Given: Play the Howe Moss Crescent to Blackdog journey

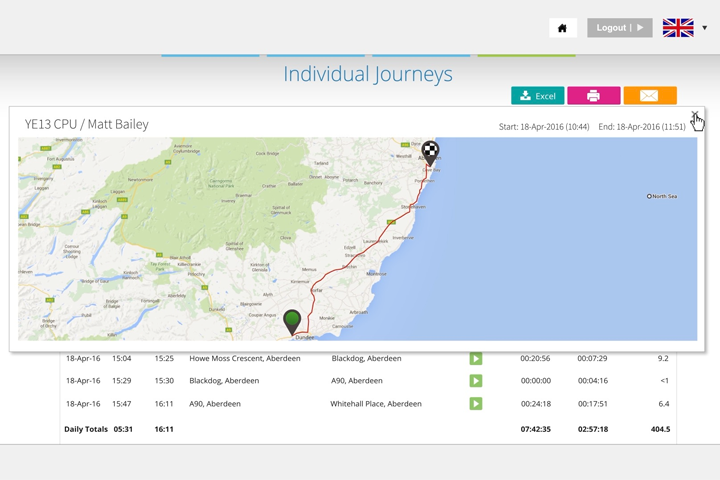Looking at the screenshot, I should coord(476,358).
